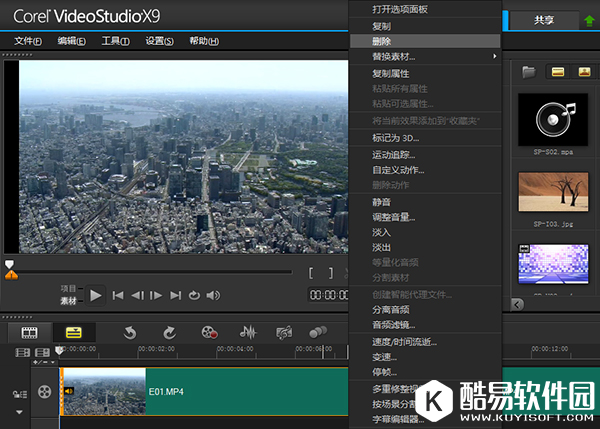Toggle the preview volume speaker icon
Screen dimensions: 600x429
click(213, 295)
